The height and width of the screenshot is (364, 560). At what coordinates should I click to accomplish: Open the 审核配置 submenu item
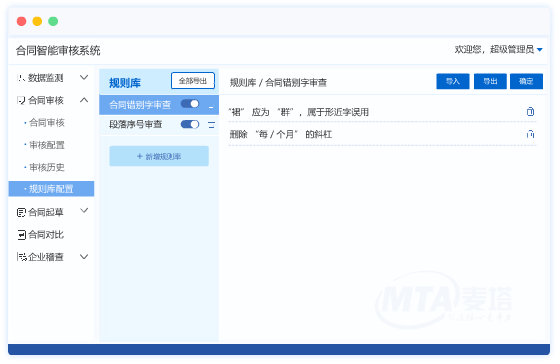pos(47,145)
